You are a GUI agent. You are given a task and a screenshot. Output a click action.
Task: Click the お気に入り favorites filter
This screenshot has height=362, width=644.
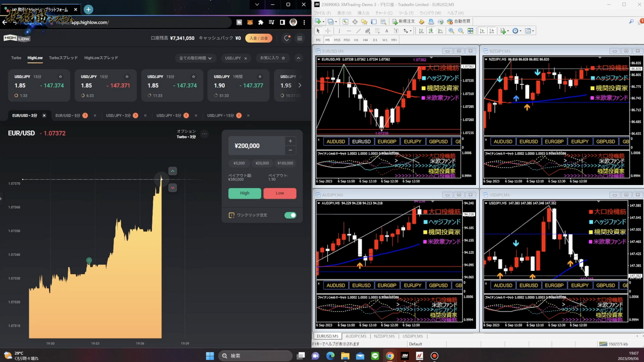pyautogui.click(x=273, y=58)
